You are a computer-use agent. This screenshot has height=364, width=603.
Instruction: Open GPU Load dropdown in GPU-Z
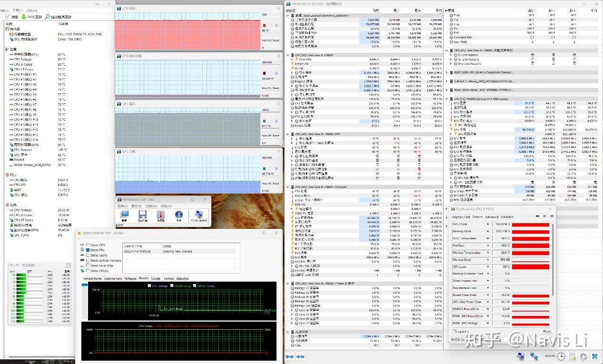488,266
